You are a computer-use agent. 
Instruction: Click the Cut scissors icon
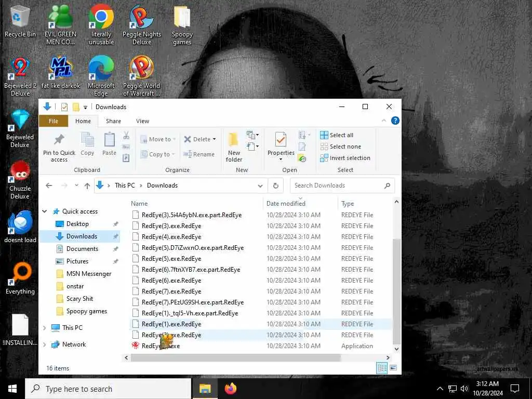126,136
